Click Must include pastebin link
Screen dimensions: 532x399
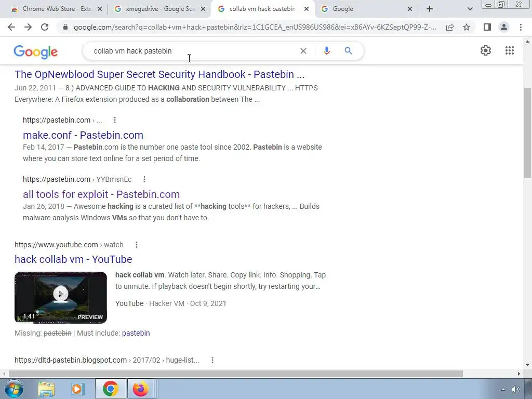136,333
